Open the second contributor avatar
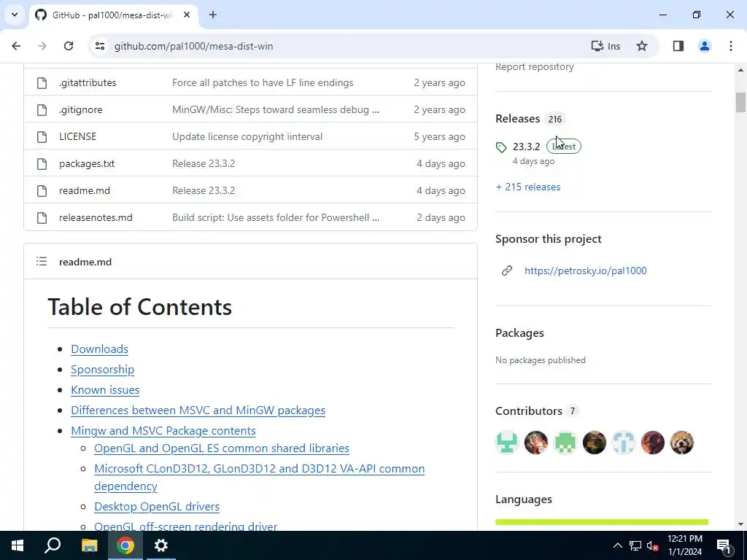The width and height of the screenshot is (747, 560). click(536, 443)
